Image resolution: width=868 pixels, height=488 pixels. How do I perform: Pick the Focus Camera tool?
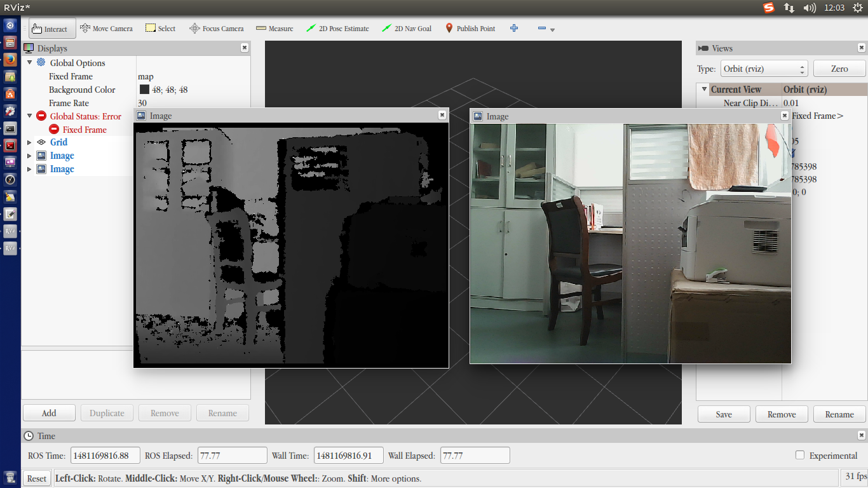217,29
